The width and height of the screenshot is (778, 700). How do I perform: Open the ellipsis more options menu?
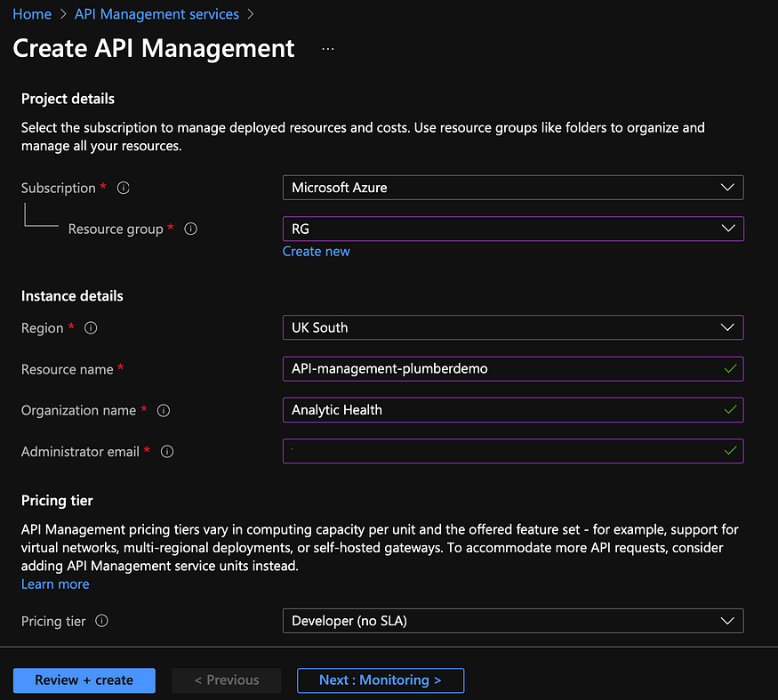[328, 49]
